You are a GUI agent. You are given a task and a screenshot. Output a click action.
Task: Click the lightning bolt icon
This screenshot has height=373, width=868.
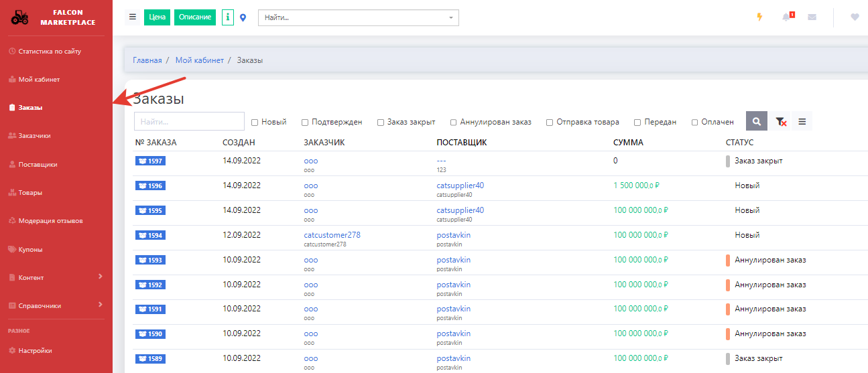coord(759,17)
